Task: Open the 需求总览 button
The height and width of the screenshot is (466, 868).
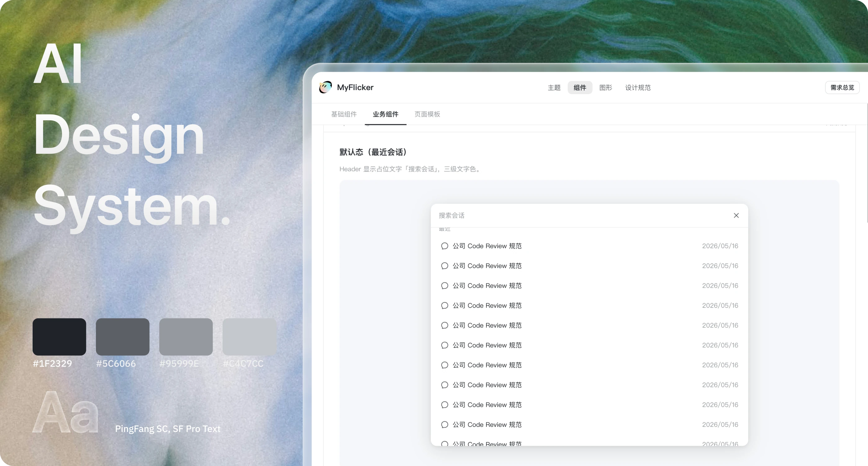Action: 842,88
